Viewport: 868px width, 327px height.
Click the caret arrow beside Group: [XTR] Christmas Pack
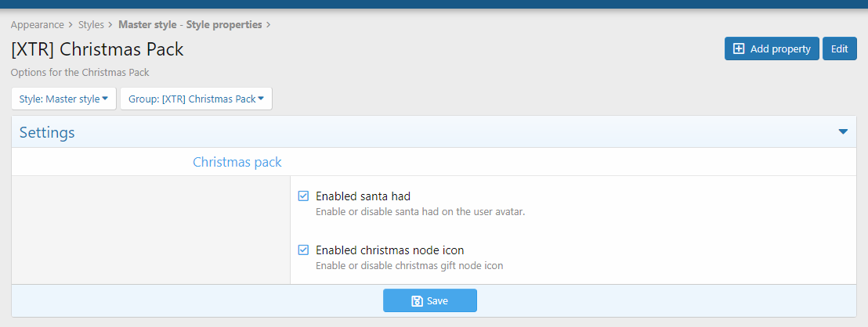pyautogui.click(x=260, y=99)
